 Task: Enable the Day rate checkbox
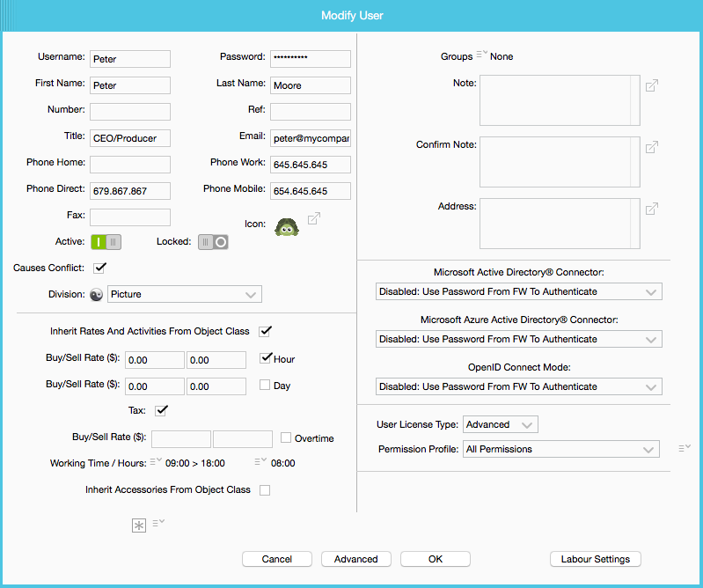[x=265, y=385]
